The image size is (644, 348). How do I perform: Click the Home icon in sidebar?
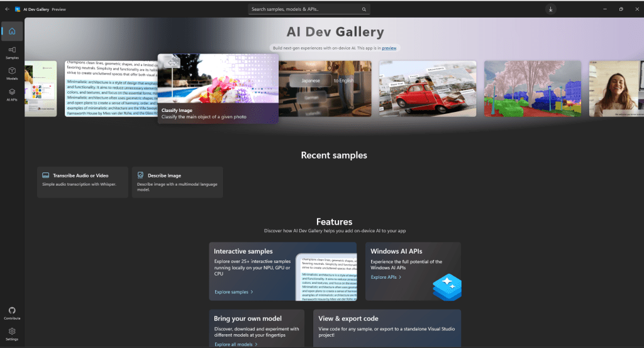coord(12,31)
